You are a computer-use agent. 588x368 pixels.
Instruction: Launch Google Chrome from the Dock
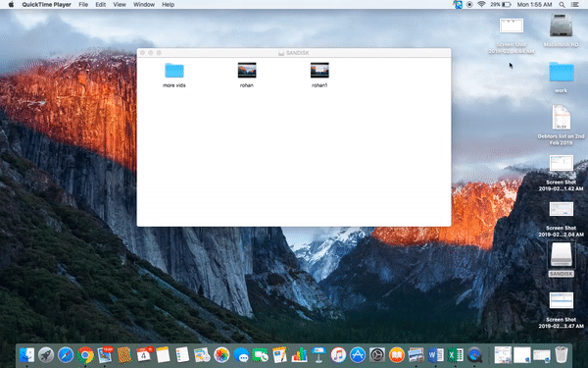pyautogui.click(x=85, y=355)
